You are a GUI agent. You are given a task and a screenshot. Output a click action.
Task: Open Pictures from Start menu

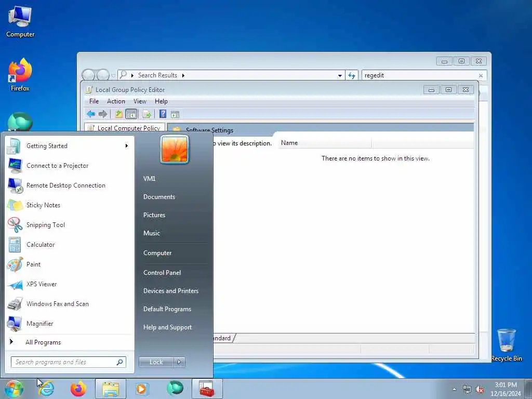pos(154,215)
